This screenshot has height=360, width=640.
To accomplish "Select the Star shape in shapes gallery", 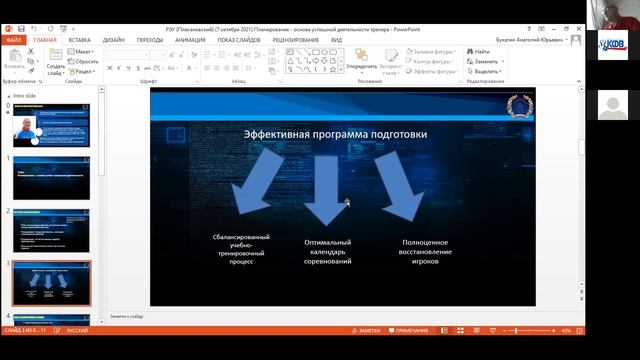I will (333, 69).
